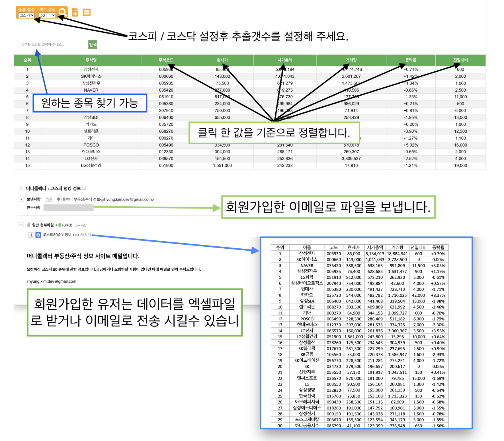Open email in new window icon
This screenshot has height=441, width=504.
[84, 188]
